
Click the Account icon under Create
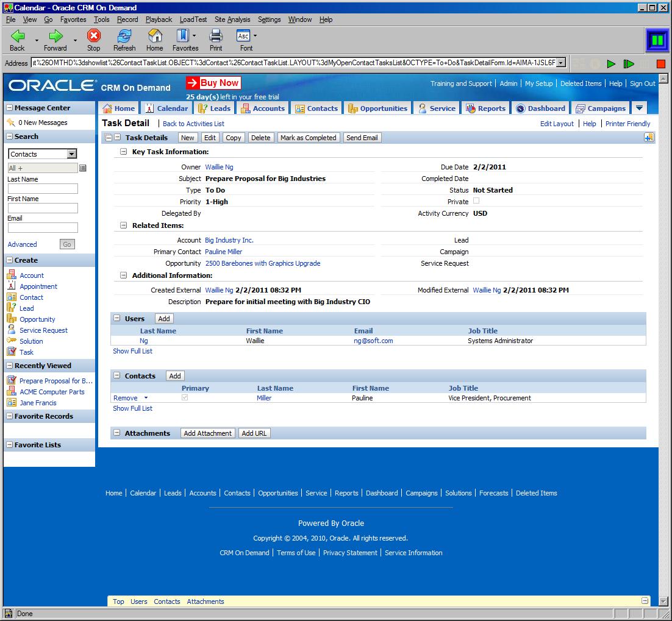pos(12,275)
